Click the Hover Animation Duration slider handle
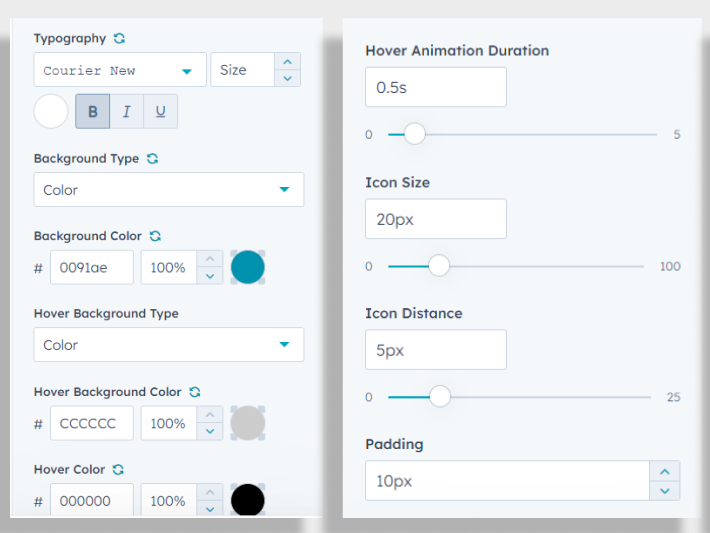This screenshot has height=533, width=710. pyautogui.click(x=415, y=134)
